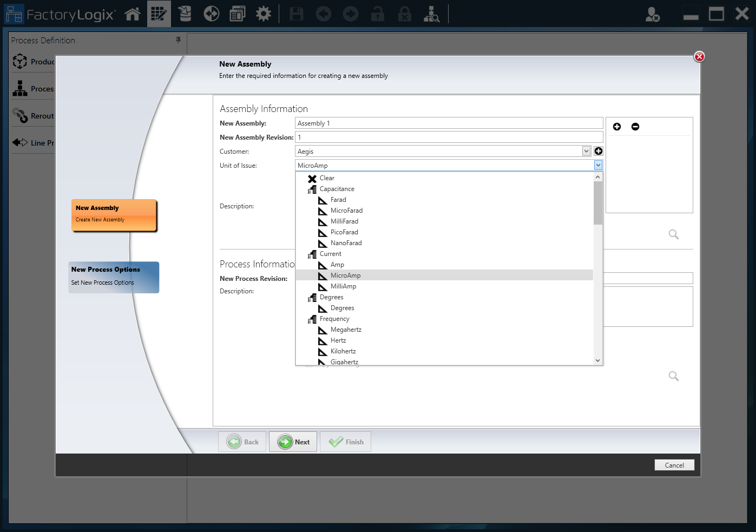Open the Customer dropdown
Viewport: 756px width, 532px height.
click(586, 151)
